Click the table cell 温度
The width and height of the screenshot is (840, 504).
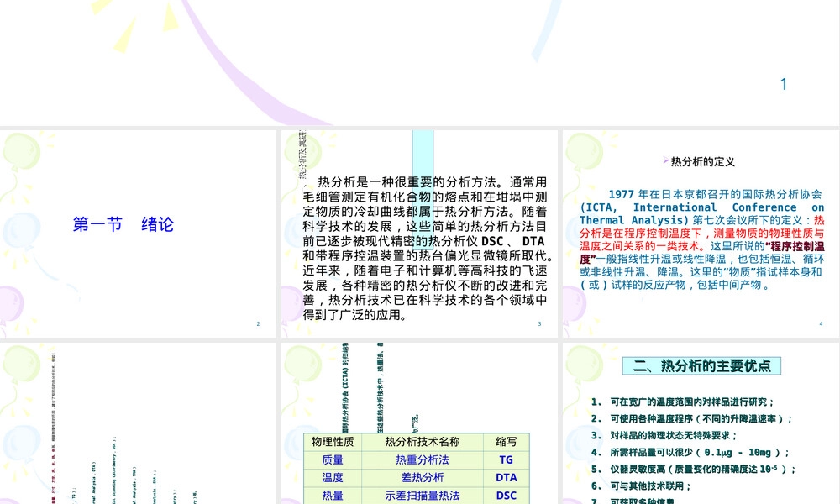333,477
